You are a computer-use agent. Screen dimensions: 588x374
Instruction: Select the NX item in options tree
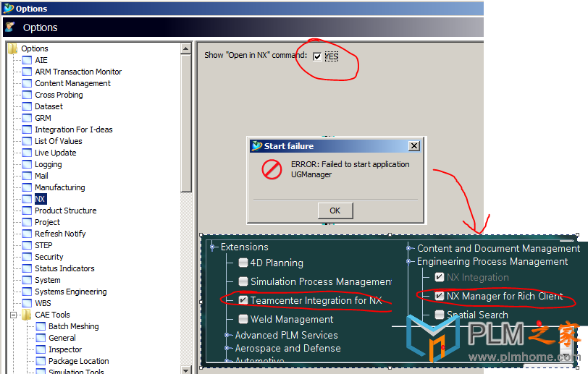[x=40, y=199]
